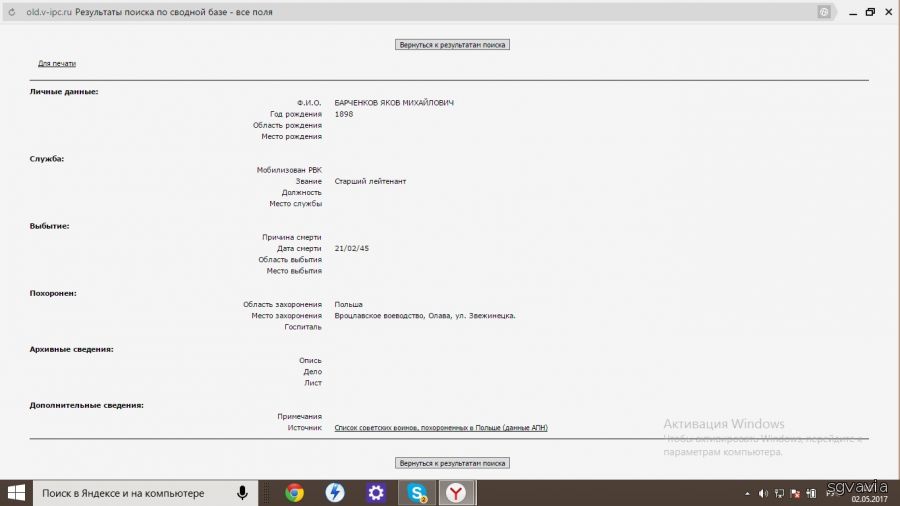
Task: Open the Windows Start menu
Action: pos(16,493)
